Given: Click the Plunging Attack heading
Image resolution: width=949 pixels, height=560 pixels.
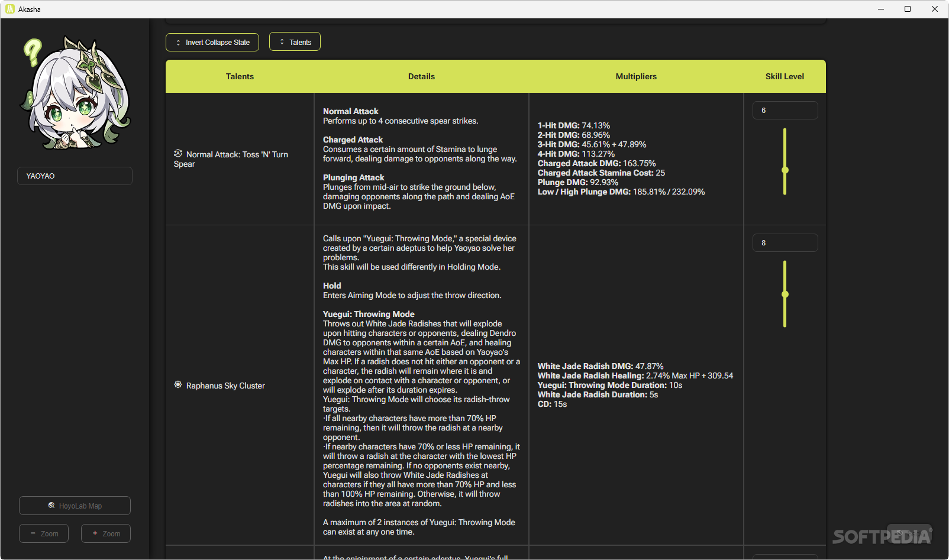Looking at the screenshot, I should 353,177.
